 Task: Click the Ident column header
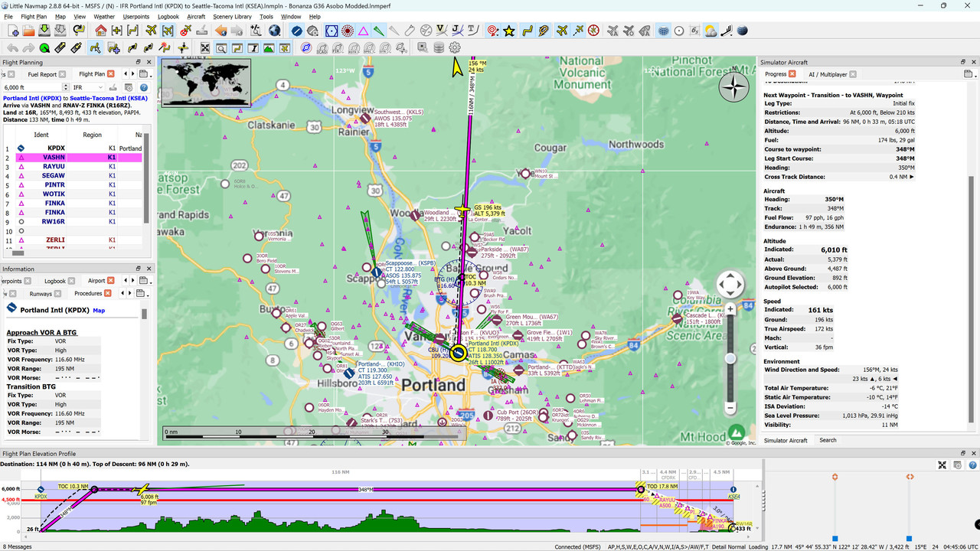[41, 135]
